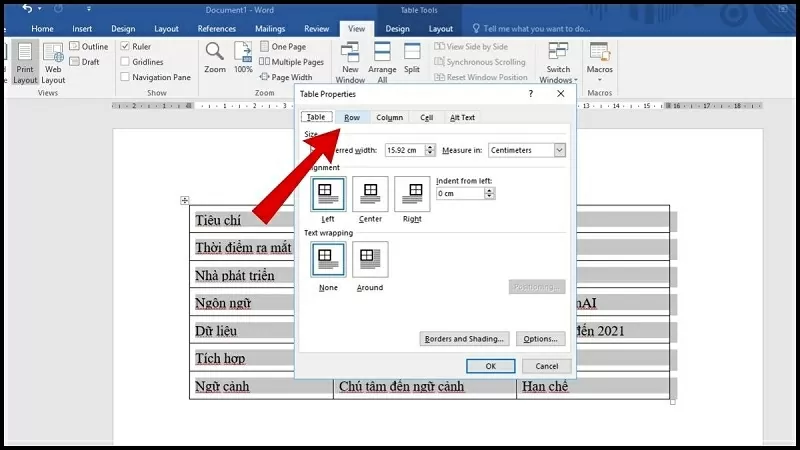Choose Right table alignment icon

pos(412,194)
